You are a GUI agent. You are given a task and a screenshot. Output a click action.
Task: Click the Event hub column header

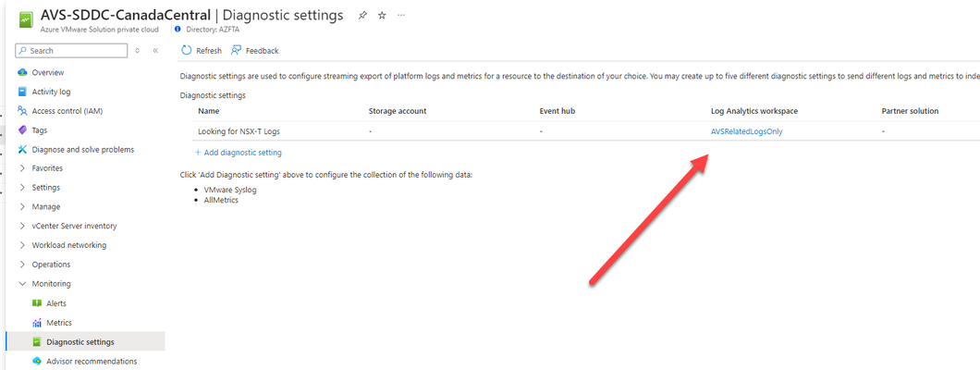tap(557, 111)
